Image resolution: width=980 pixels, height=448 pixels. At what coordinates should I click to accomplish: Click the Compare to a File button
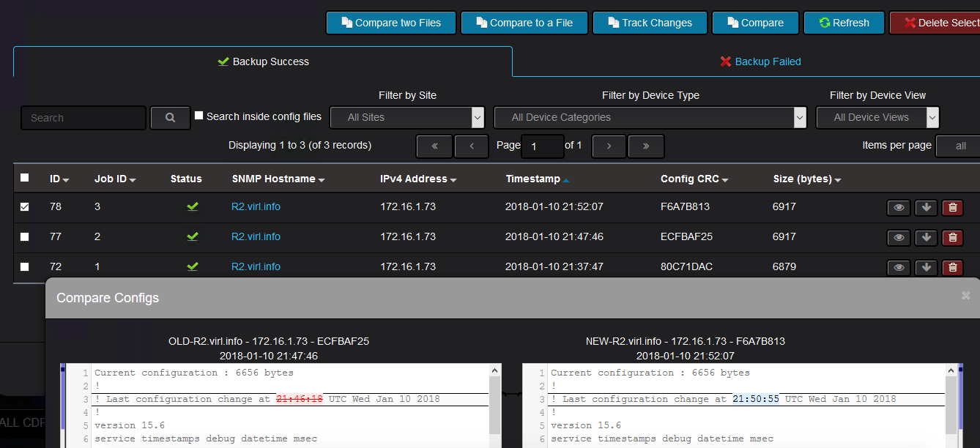point(524,23)
